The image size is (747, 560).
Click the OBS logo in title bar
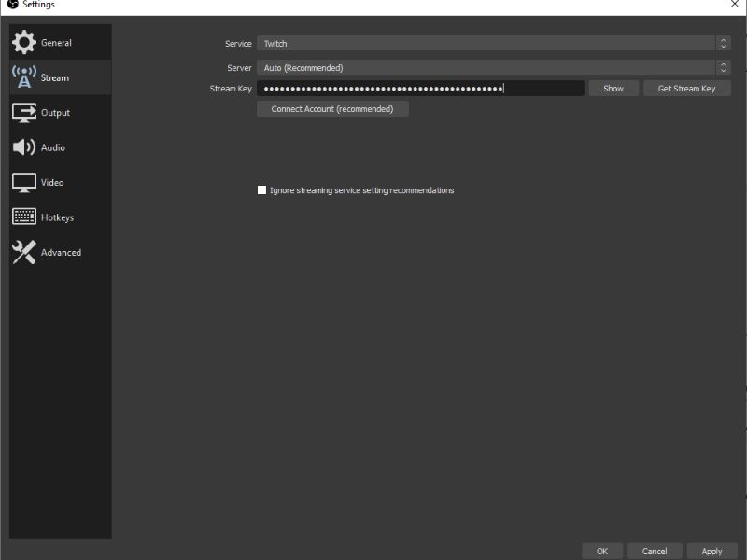[12, 5]
